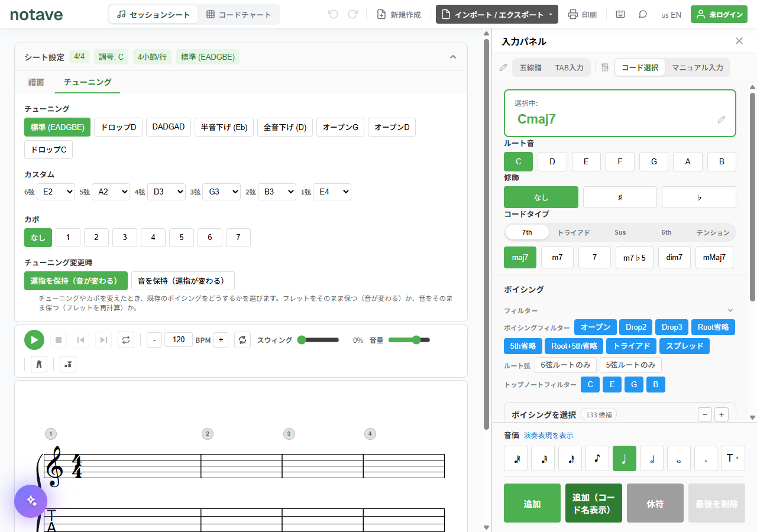757x532 pixels.
Task: Enable the 6弦ルートのみ filter
Action: coord(565,365)
